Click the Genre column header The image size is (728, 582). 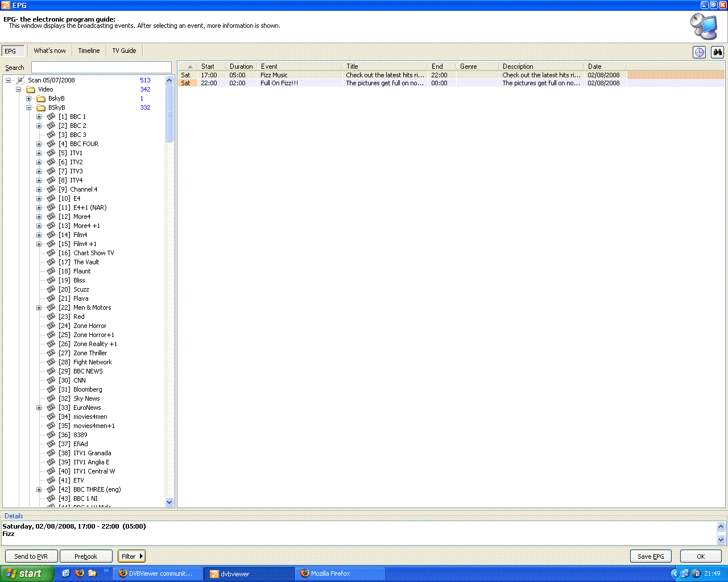click(477, 66)
